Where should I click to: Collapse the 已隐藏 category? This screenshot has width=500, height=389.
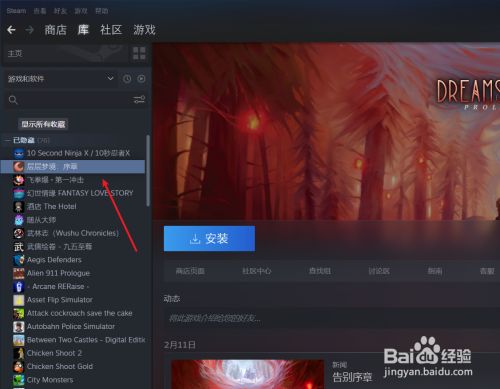tap(8, 140)
